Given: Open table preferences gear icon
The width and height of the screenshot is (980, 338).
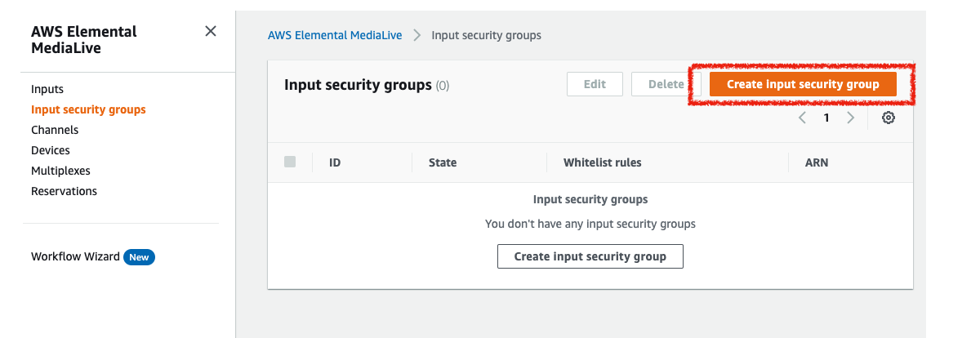Looking at the screenshot, I should click(889, 118).
